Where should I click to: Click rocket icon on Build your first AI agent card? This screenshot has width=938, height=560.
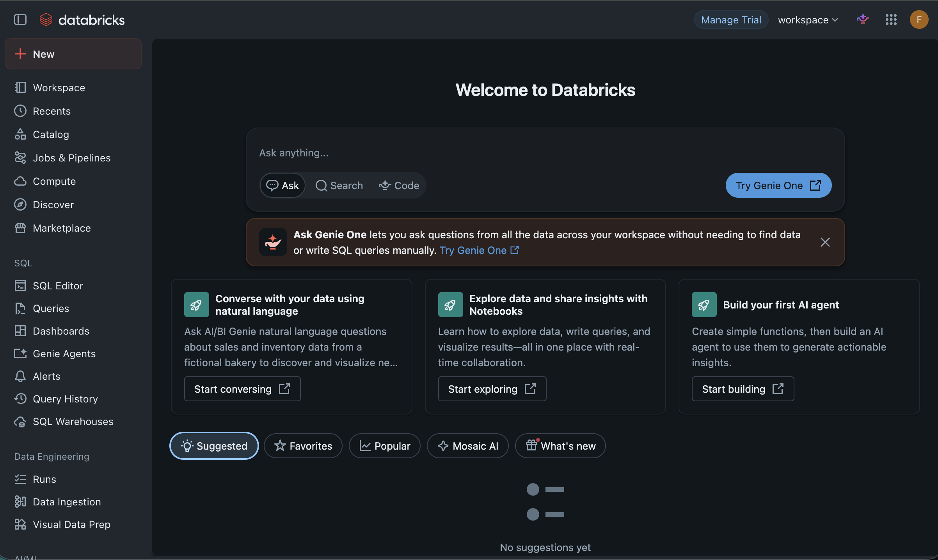pos(704,305)
